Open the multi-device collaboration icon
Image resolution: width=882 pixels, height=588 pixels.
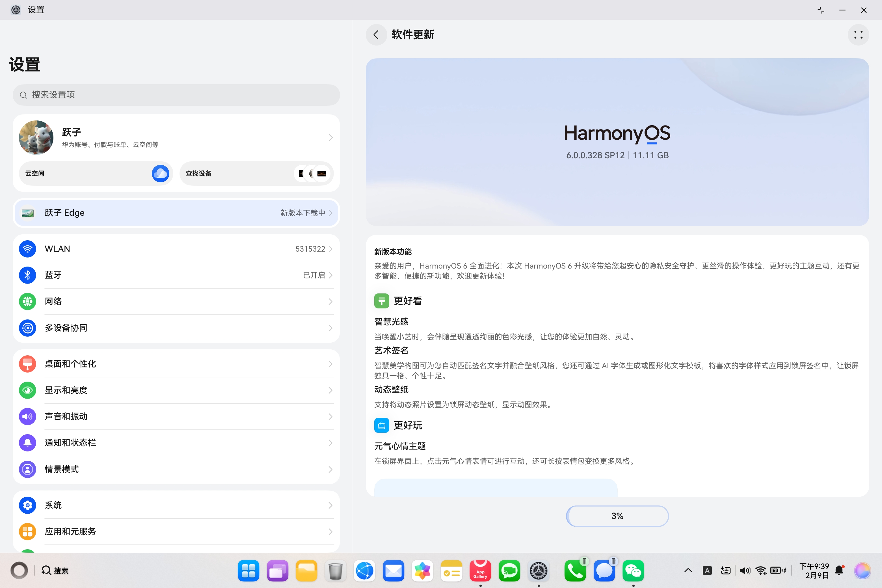pos(27,328)
